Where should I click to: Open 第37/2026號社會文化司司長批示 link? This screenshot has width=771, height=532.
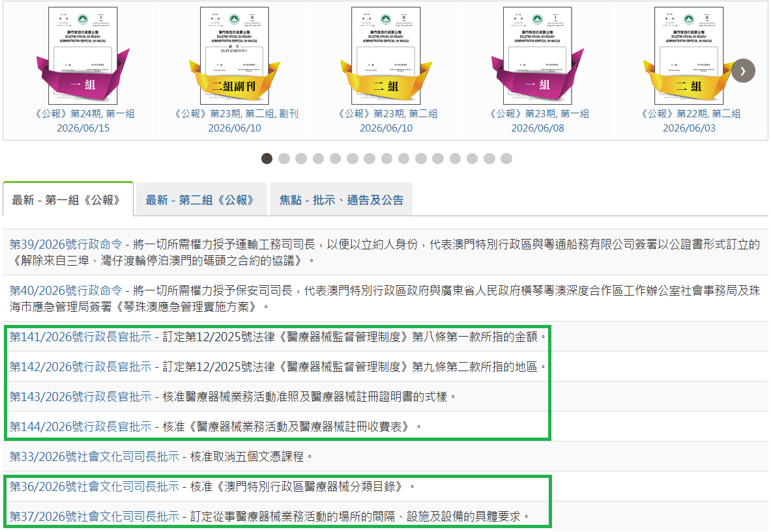[95, 516]
